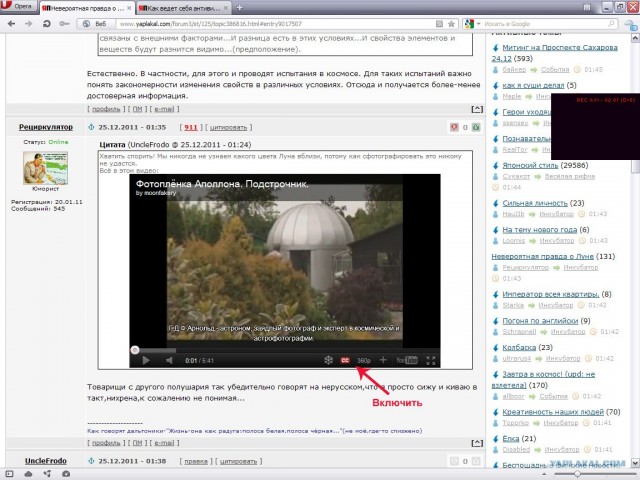Focus the 'Искать в Google' search field

pos(545,24)
